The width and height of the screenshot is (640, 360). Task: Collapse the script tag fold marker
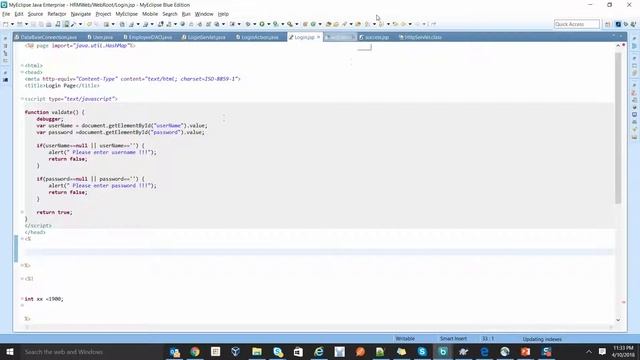point(22,99)
